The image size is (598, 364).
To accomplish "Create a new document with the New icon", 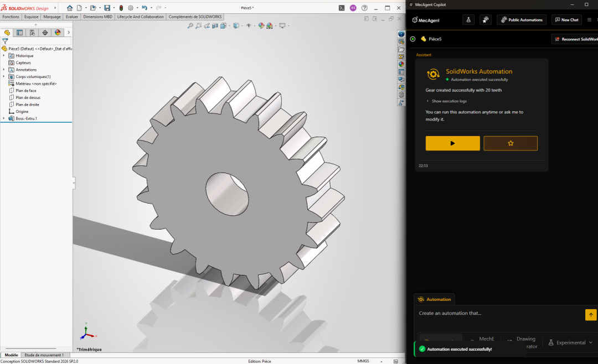I will coord(79,8).
